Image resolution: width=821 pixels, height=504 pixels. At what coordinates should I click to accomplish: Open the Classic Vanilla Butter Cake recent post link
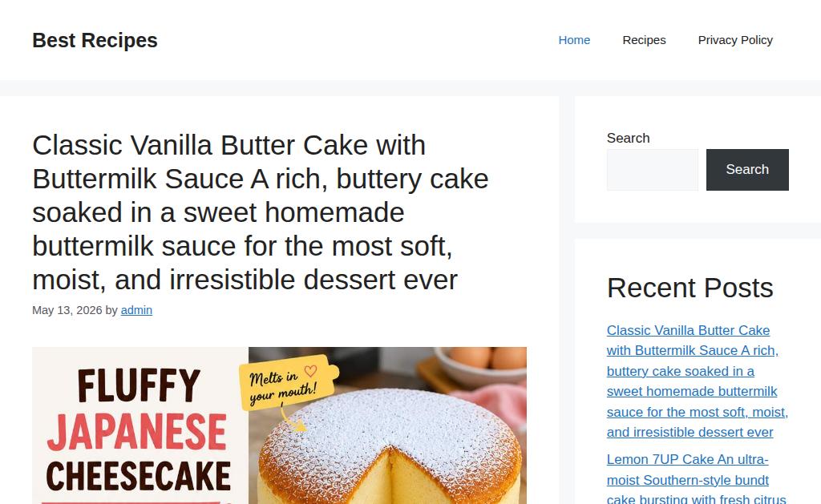click(x=697, y=381)
